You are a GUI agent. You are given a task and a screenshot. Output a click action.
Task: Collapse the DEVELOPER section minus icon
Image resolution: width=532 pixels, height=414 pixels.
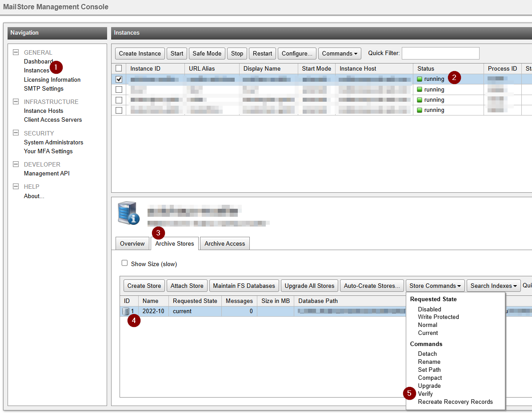(16, 164)
